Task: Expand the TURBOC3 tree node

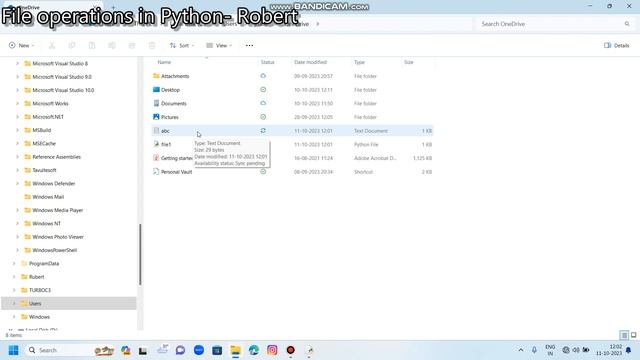Action: pos(14,290)
